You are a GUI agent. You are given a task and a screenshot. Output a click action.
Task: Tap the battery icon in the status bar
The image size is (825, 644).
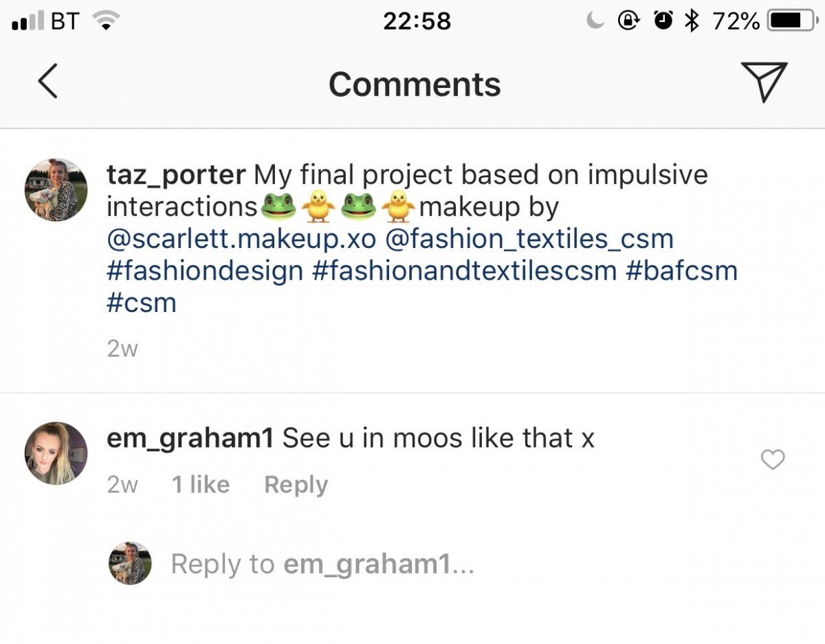(790, 21)
